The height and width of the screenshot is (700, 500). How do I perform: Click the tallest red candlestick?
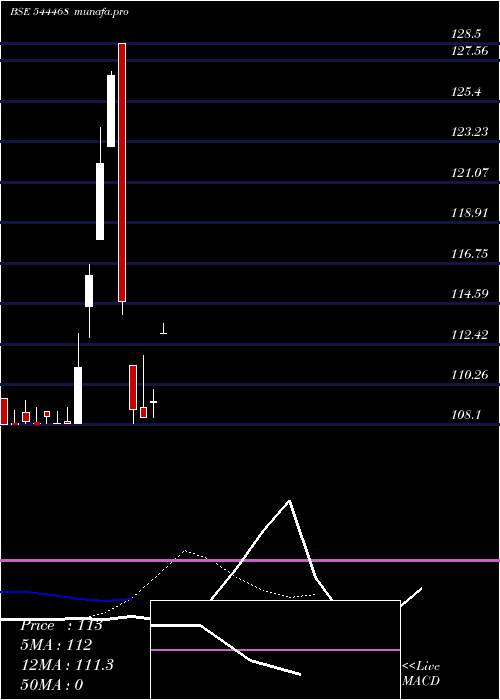pos(122,172)
